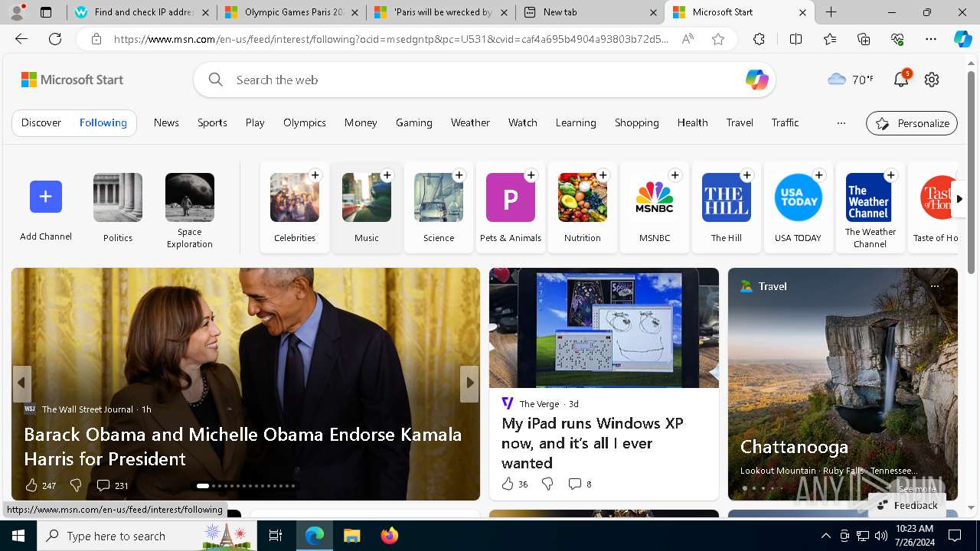Open the Shopping category

(637, 122)
